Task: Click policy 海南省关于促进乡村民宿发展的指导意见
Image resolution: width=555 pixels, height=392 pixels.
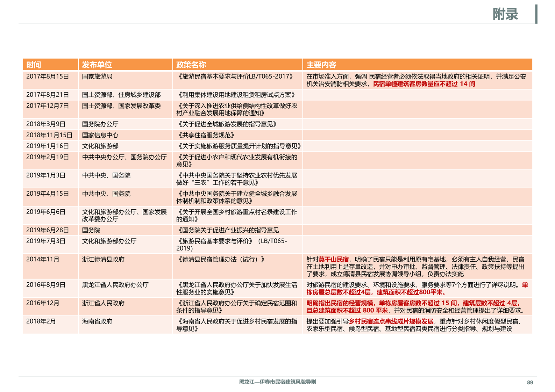Action: [x=237, y=325]
